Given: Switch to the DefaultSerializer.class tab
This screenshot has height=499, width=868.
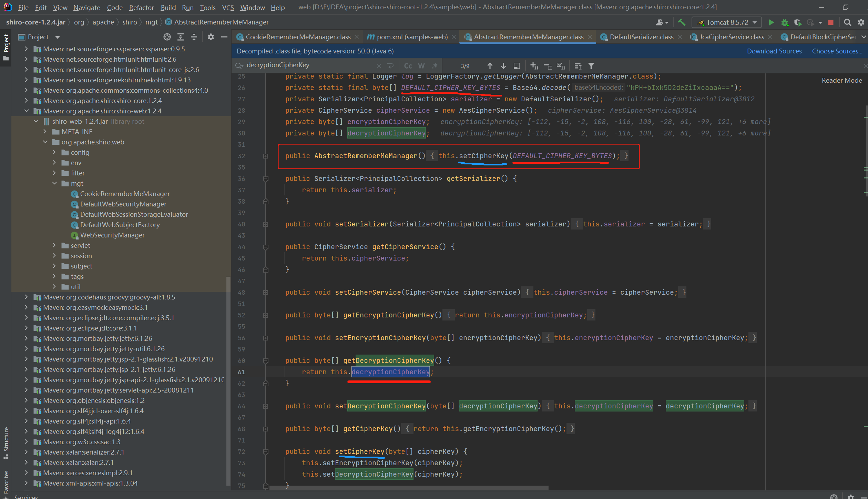Looking at the screenshot, I should tap(641, 37).
